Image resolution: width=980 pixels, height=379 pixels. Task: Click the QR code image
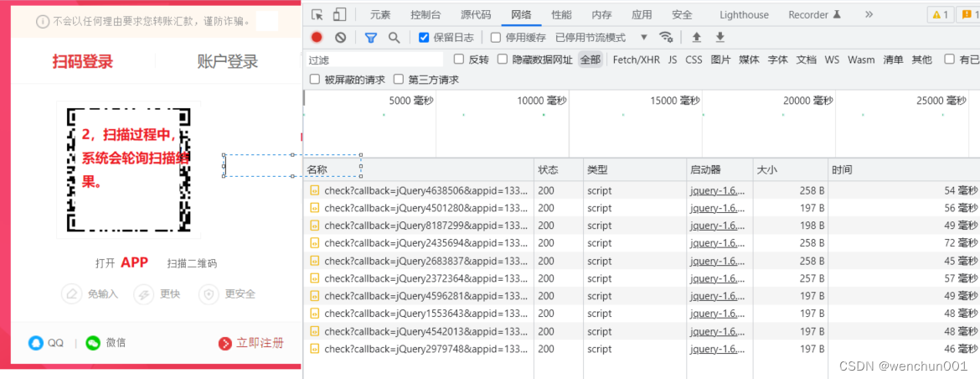(128, 169)
